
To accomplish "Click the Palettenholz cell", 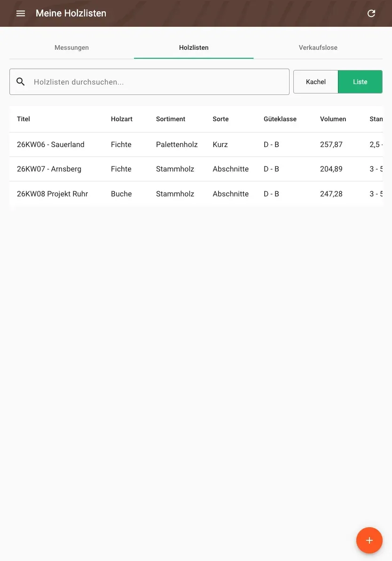I will point(177,145).
